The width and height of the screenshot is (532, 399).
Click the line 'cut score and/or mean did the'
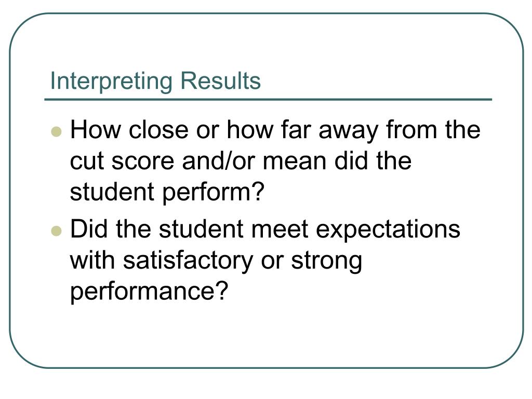click(x=241, y=161)
